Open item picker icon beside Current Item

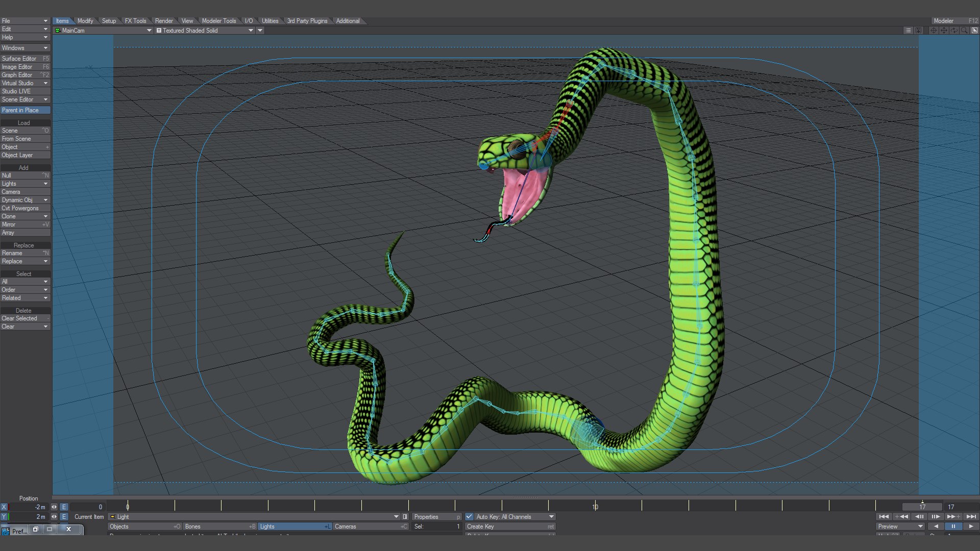point(405,517)
